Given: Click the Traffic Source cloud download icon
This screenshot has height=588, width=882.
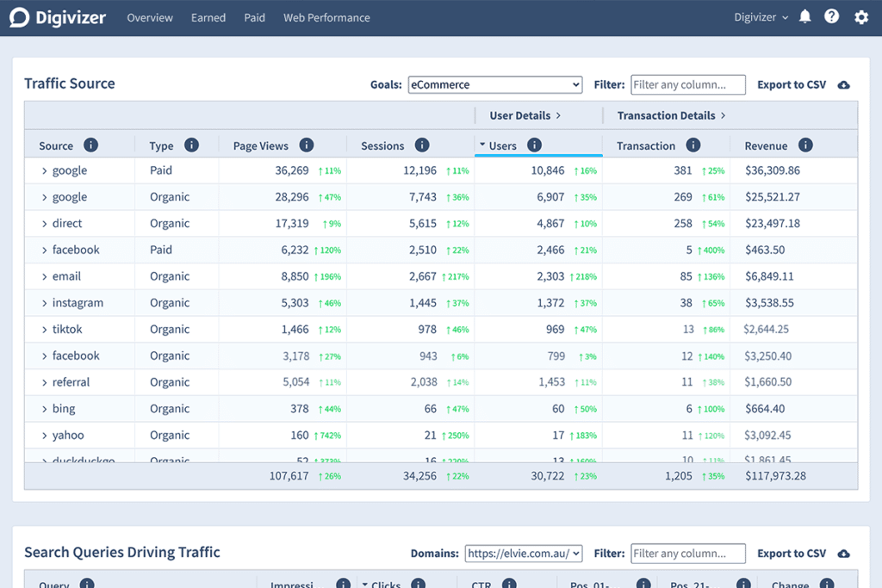Looking at the screenshot, I should point(844,84).
